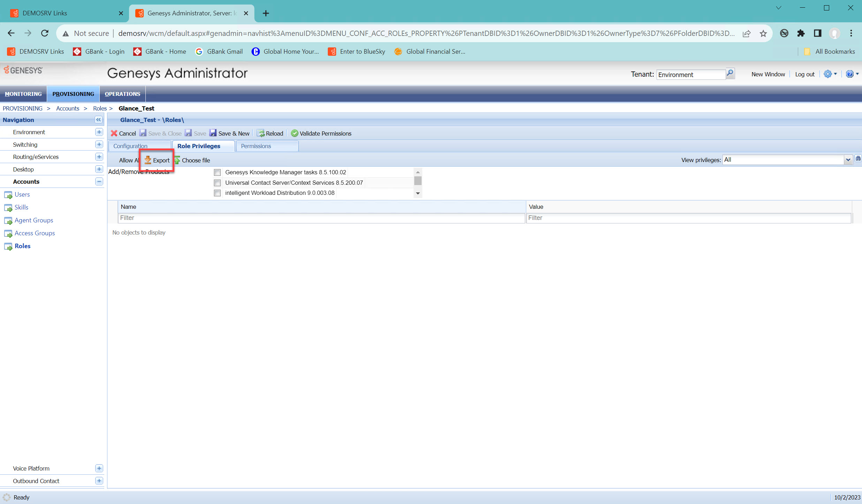The image size is (862, 504).
Task: Reload the role configuration
Action: pyautogui.click(x=270, y=133)
